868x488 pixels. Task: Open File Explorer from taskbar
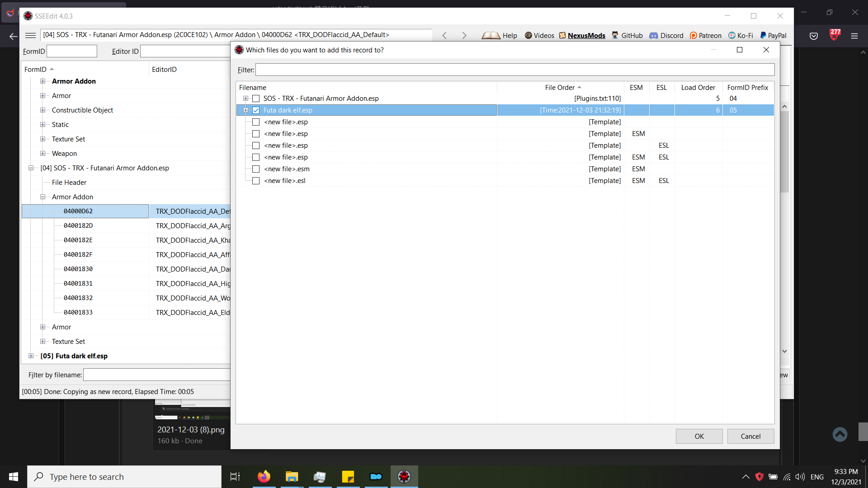coord(292,477)
